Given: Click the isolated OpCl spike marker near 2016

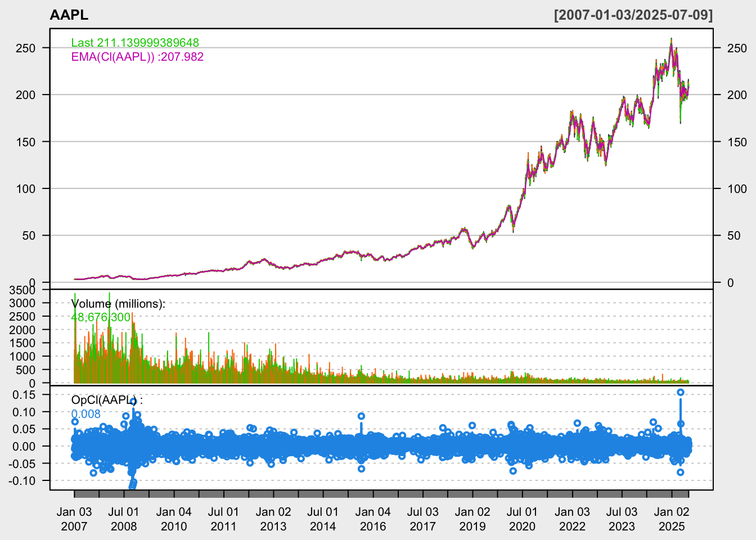Looking at the screenshot, I should (x=361, y=416).
